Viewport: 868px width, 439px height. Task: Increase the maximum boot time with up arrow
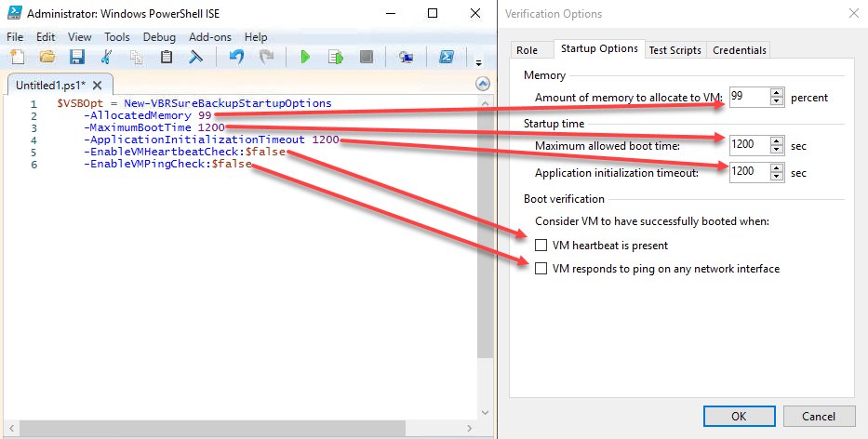tap(777, 140)
